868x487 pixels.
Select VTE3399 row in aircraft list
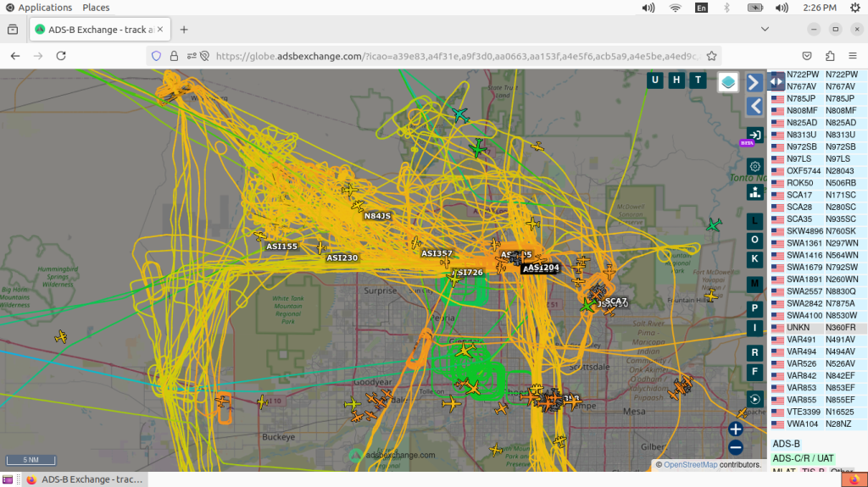click(x=817, y=412)
